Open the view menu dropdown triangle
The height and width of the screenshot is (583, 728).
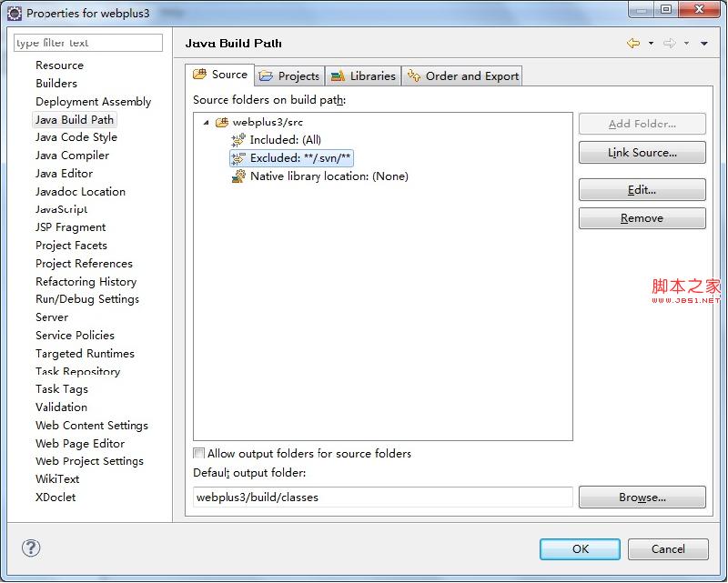click(704, 44)
